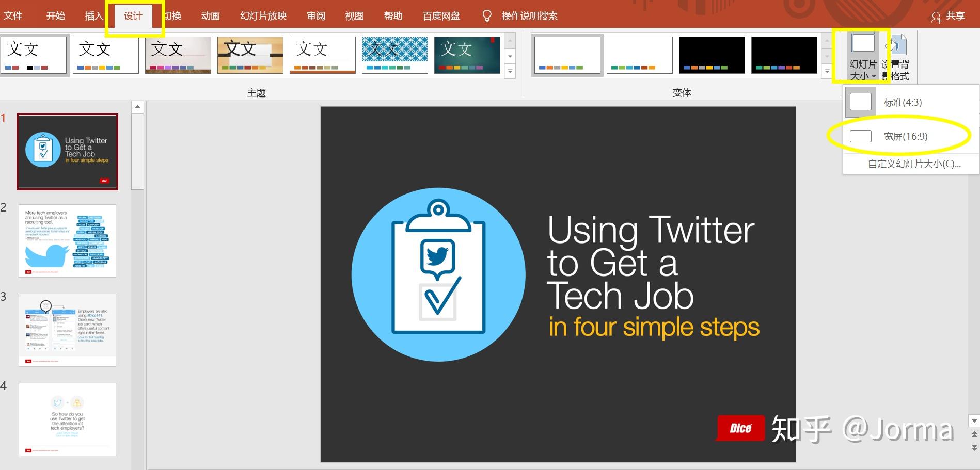Click the slide panel scrollbar thumb
Image resolution: width=980 pixels, height=470 pixels.
[137, 152]
